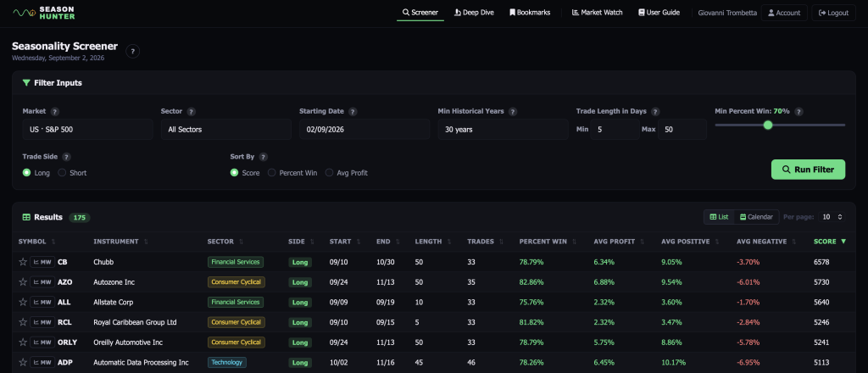Open Market Watch for AZO row
868x373 pixels.
42,281
